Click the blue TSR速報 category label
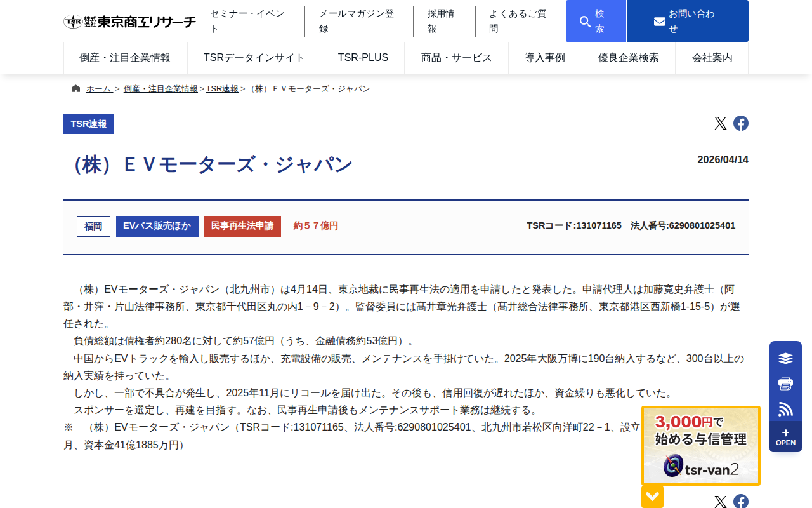Viewport: 812px width, 508px height. (x=89, y=124)
